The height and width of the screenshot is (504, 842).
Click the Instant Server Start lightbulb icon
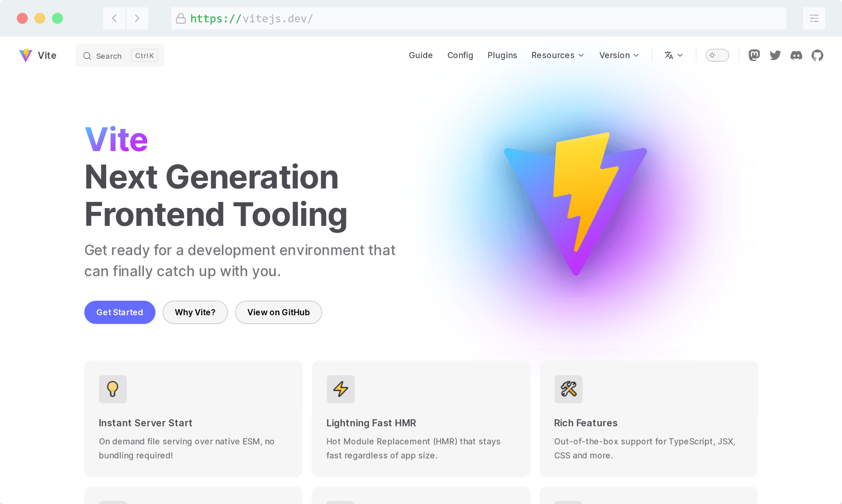pyautogui.click(x=113, y=389)
